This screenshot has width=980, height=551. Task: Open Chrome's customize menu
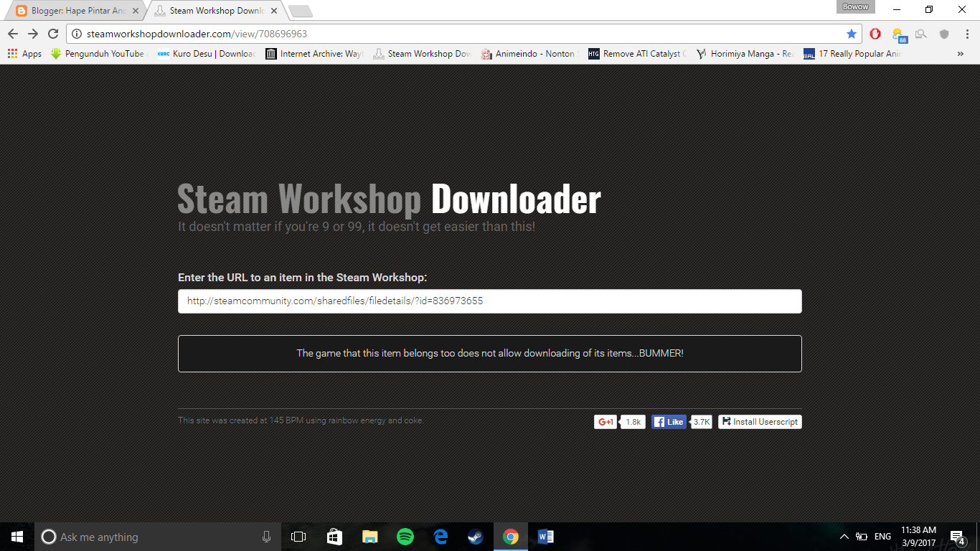click(965, 33)
